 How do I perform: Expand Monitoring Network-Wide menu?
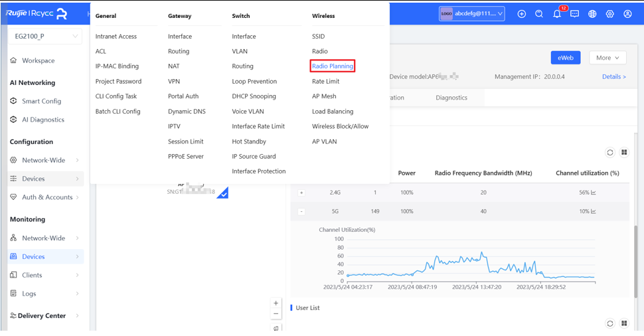(45, 238)
